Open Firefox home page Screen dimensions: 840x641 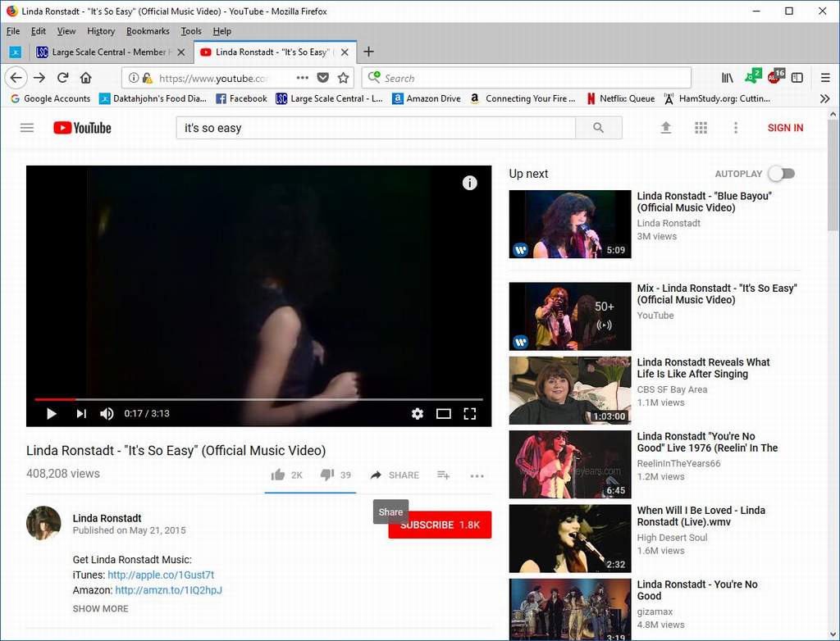point(85,78)
